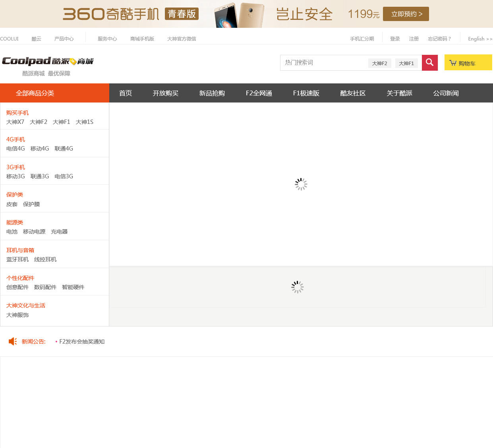Click the 注册 register link
Screen dimensions: 493x448
tap(414, 39)
